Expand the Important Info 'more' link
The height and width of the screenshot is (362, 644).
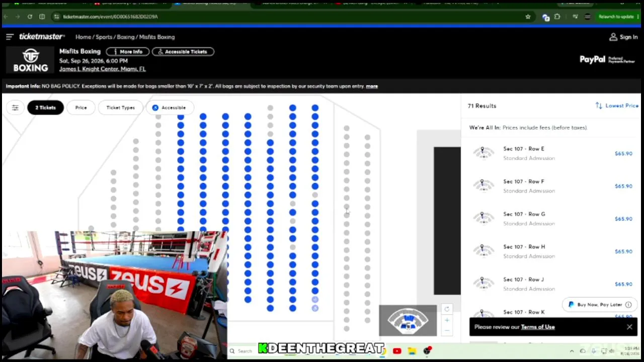pyautogui.click(x=372, y=86)
